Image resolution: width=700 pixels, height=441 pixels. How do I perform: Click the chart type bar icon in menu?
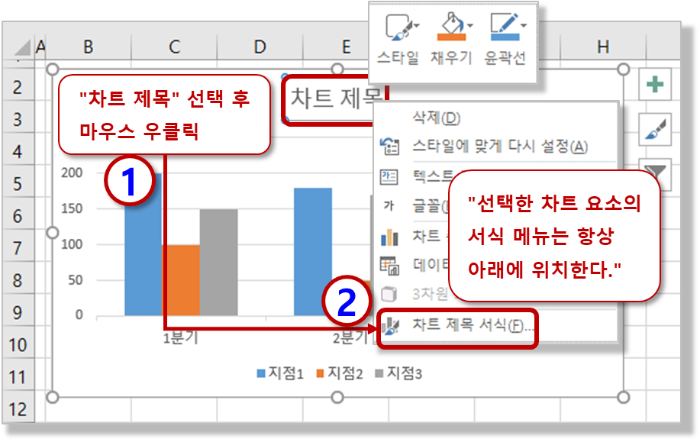[x=389, y=237]
